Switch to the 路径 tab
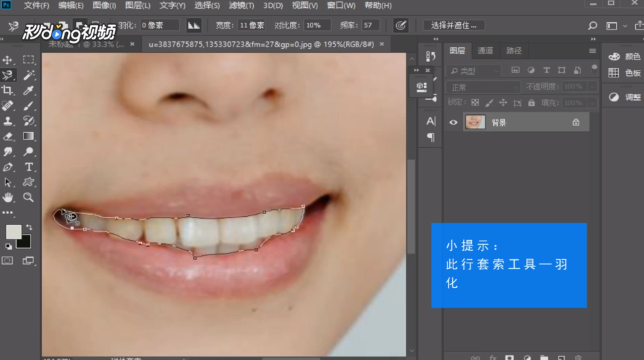The height and width of the screenshot is (360, 644). point(513,51)
